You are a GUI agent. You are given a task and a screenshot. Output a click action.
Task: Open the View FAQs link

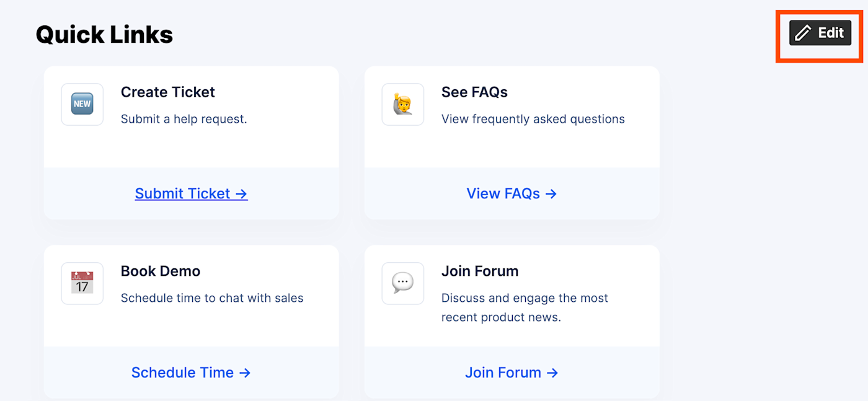pos(511,193)
